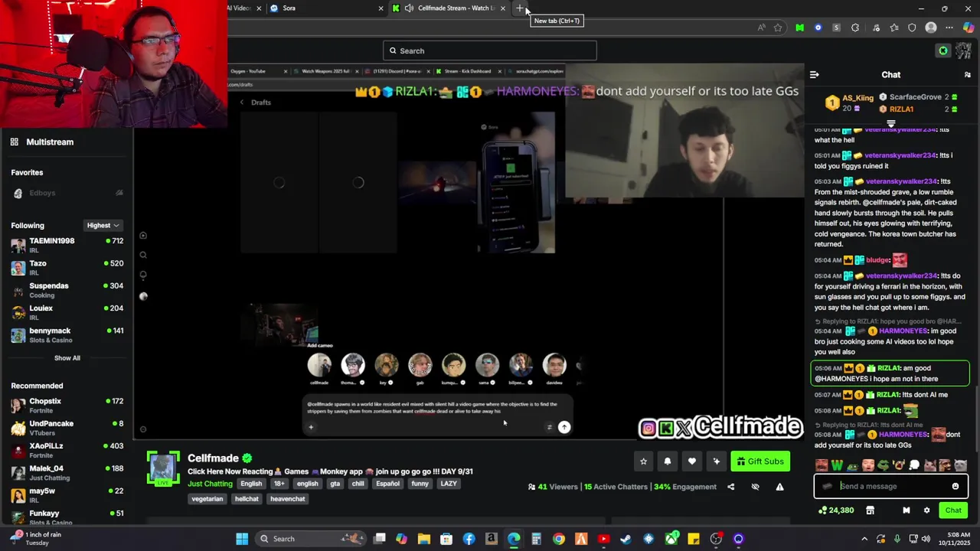The image size is (980, 551).
Task: Toggle favorites visibility icon beside Edboys
Action: pos(119,193)
